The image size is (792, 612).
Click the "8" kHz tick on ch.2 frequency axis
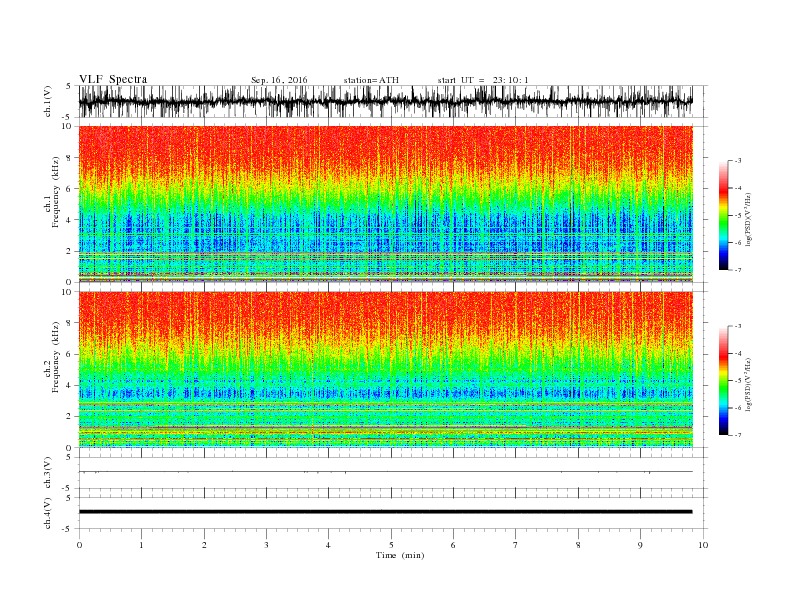pos(69,323)
